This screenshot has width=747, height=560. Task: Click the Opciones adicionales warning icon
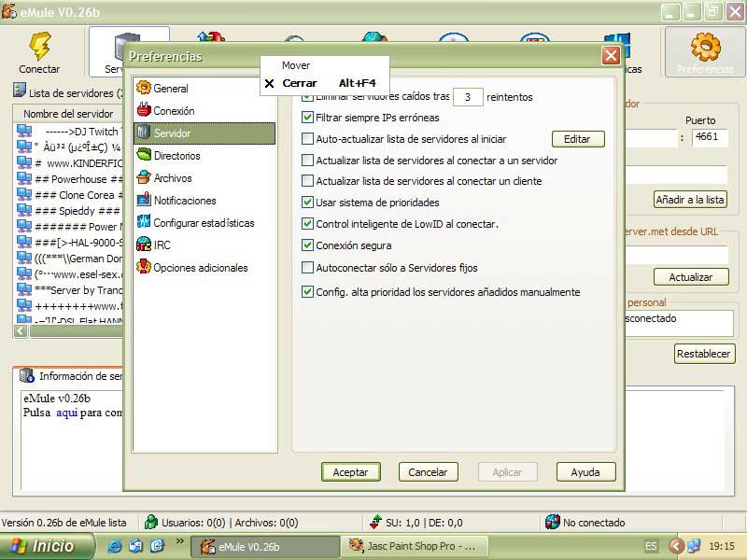click(x=144, y=267)
